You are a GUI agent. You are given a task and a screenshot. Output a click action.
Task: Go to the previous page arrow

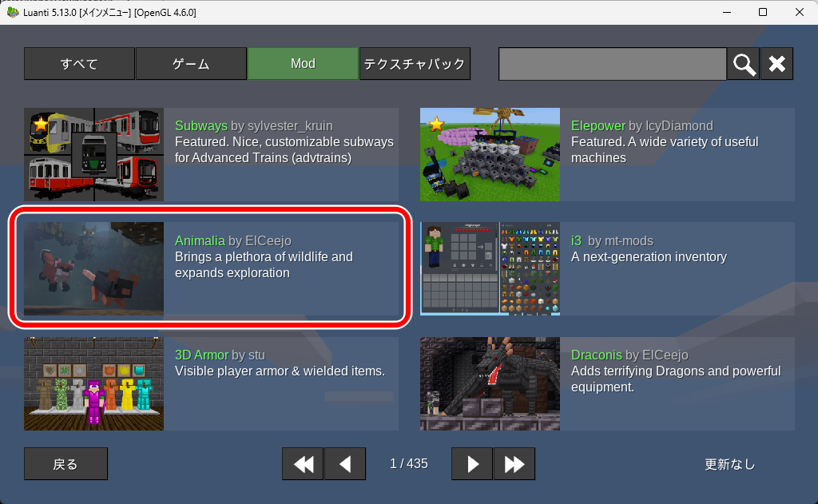click(345, 463)
